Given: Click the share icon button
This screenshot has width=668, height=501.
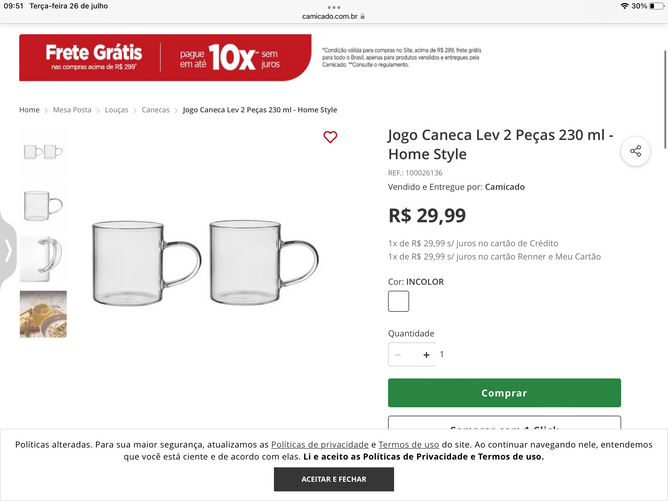Looking at the screenshot, I should coord(635,151).
